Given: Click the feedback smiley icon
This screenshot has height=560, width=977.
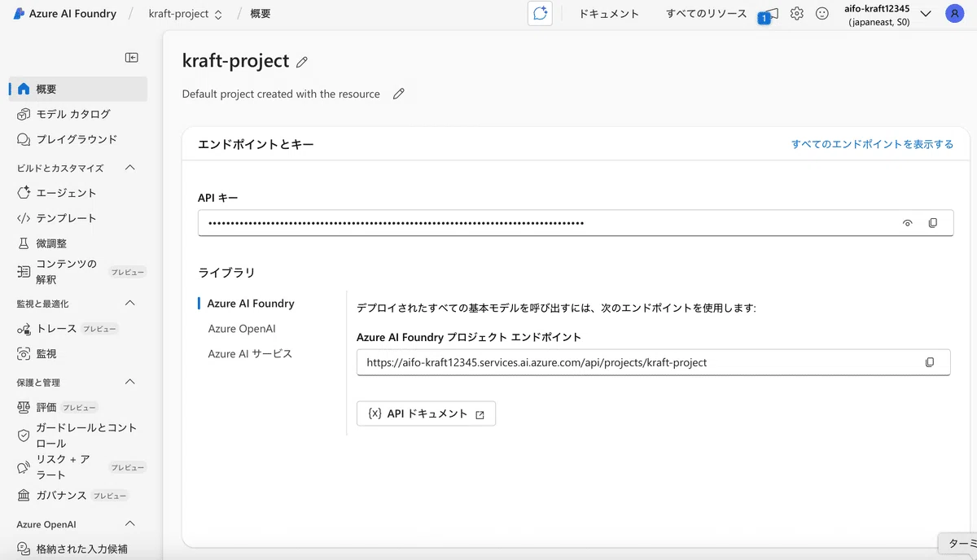Looking at the screenshot, I should [x=822, y=14].
